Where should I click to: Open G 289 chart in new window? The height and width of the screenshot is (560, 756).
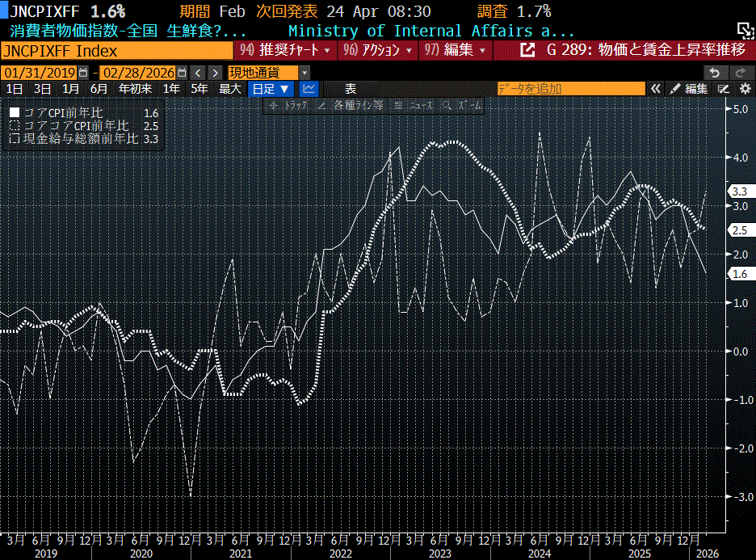(x=527, y=51)
